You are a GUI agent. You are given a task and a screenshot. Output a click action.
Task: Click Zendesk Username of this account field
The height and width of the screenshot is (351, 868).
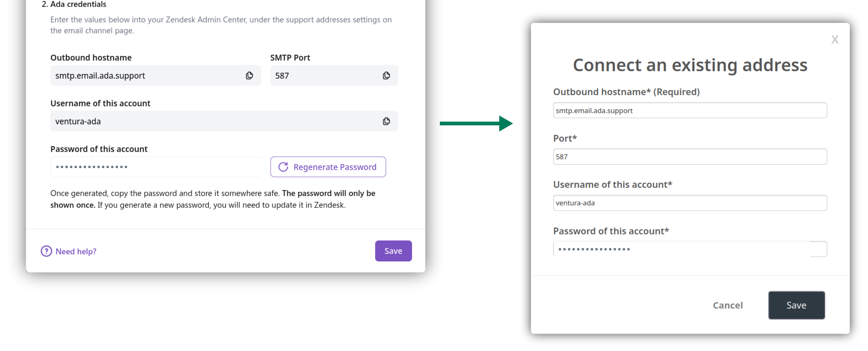[x=690, y=203]
